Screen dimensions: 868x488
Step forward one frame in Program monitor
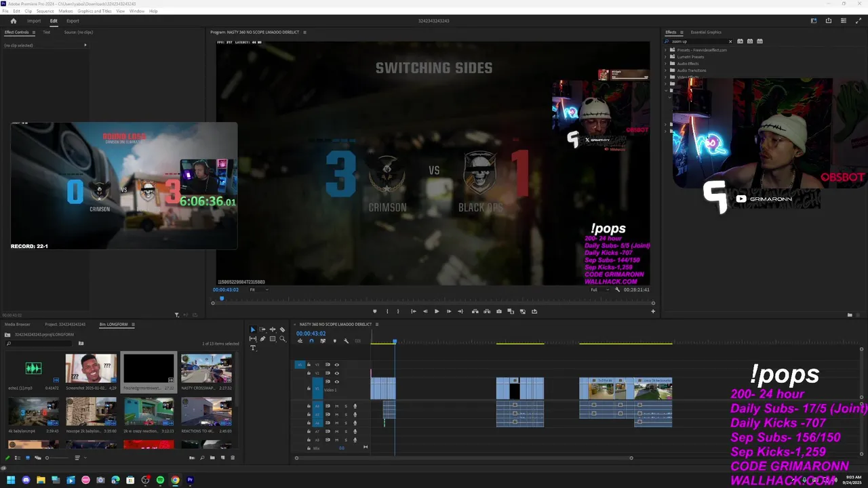click(448, 311)
